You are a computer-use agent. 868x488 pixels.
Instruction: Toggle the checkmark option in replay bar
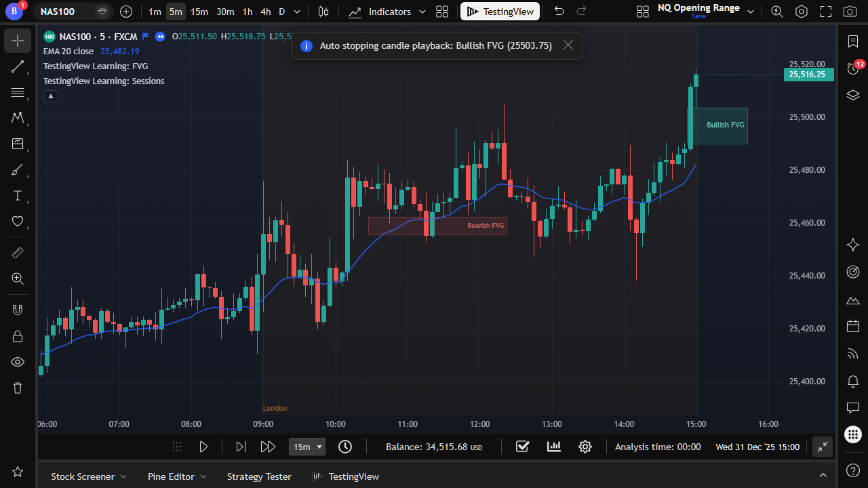522,447
